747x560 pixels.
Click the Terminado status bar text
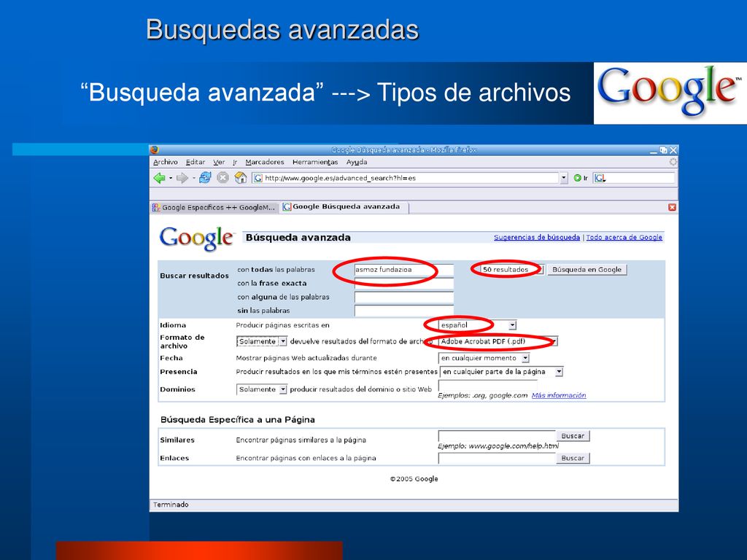click(171, 505)
